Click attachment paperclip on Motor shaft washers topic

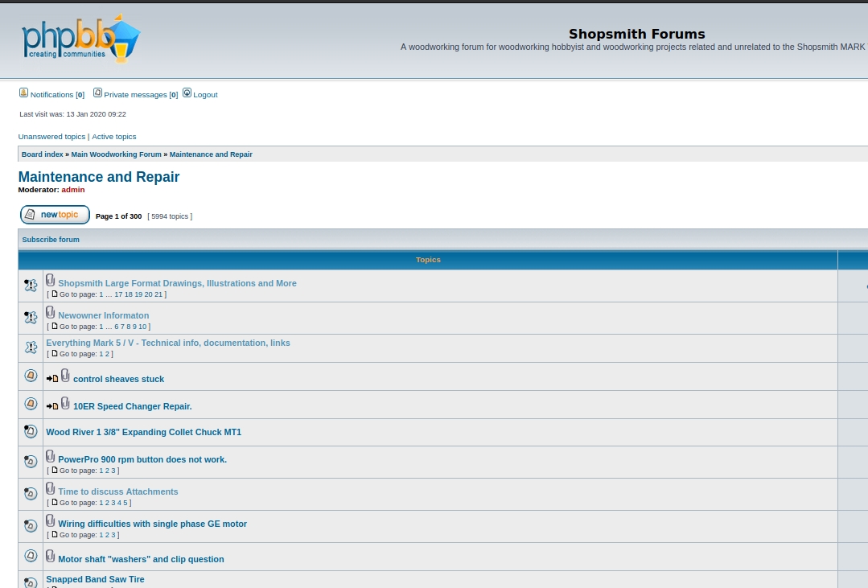coord(51,556)
